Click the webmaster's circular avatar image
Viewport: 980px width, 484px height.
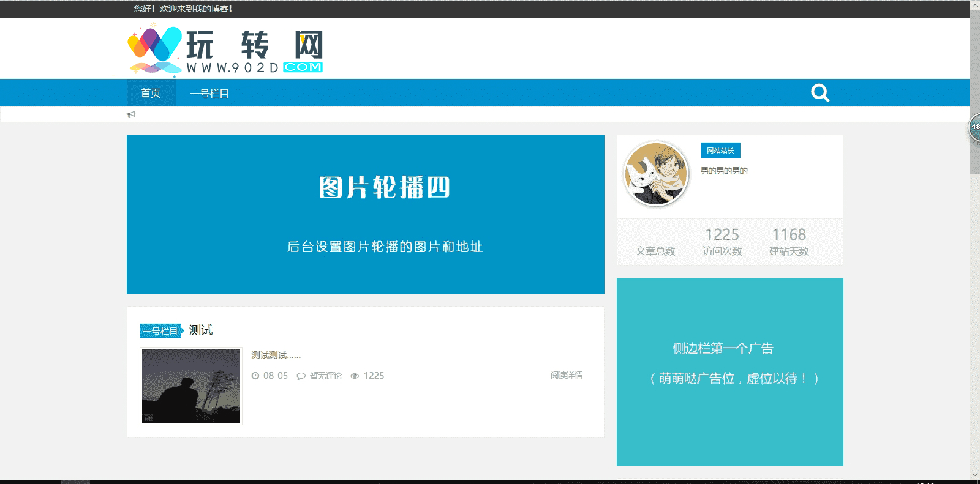pos(656,174)
